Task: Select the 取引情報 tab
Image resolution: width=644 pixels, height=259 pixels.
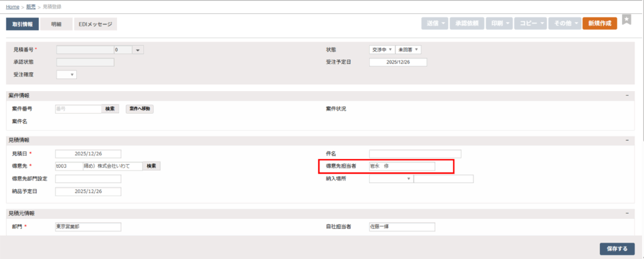Action: tap(22, 24)
